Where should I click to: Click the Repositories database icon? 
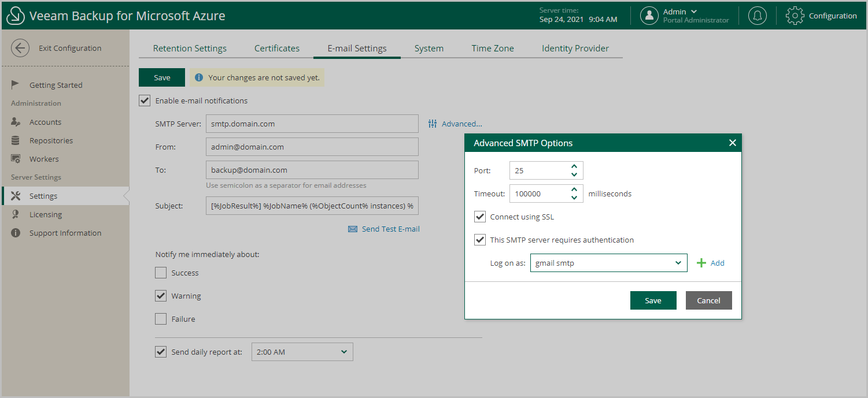16,140
